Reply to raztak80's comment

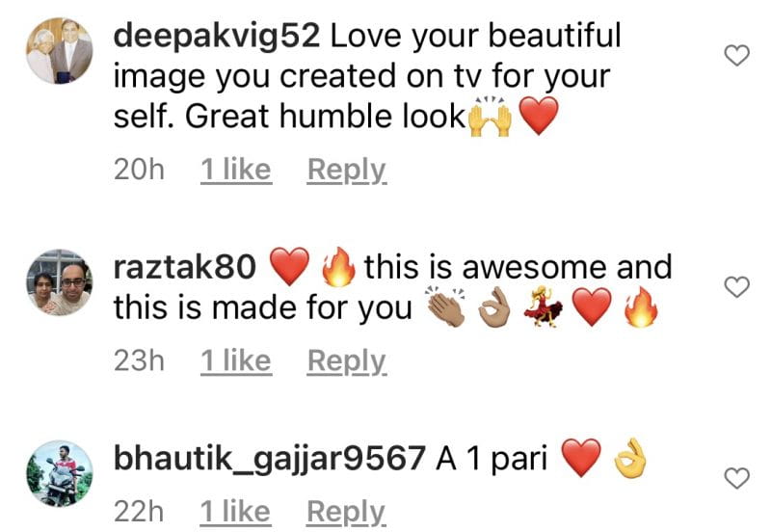click(347, 361)
